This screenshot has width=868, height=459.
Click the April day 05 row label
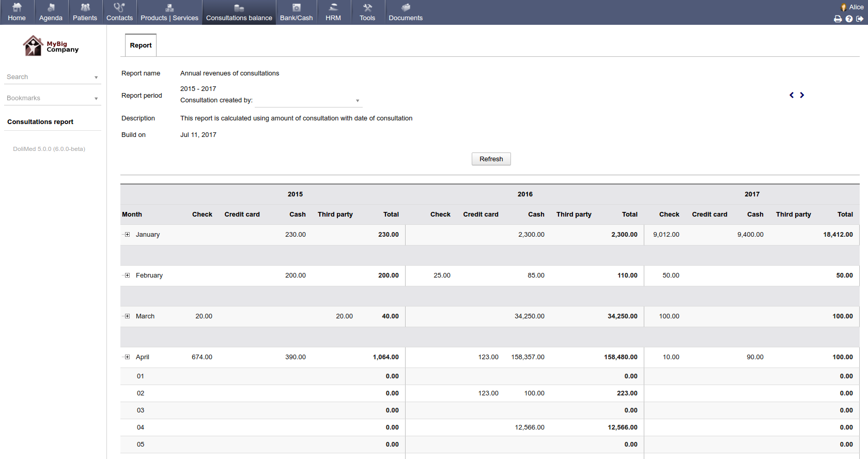tap(141, 445)
